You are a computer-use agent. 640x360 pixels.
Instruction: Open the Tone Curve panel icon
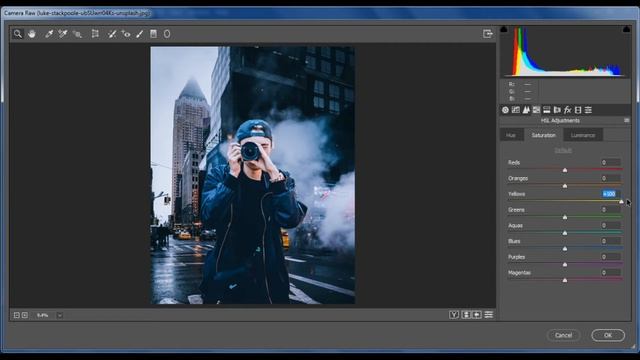click(x=516, y=110)
